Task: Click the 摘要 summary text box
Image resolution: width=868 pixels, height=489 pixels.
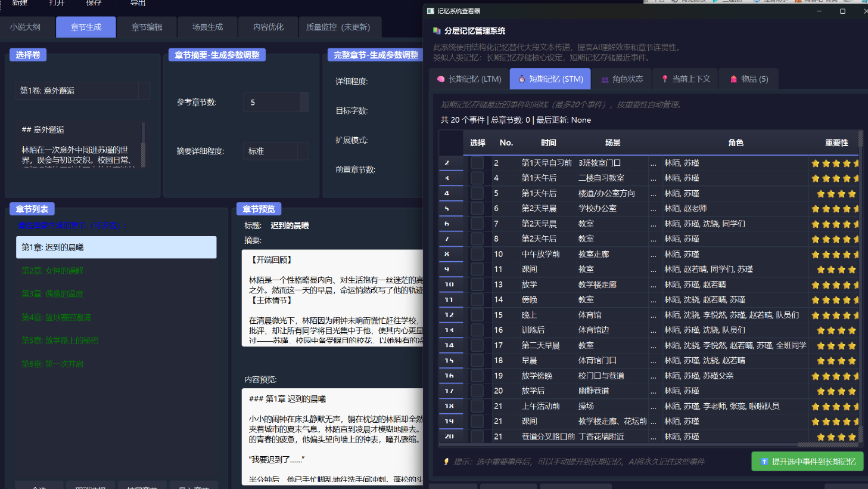Action: coord(332,298)
